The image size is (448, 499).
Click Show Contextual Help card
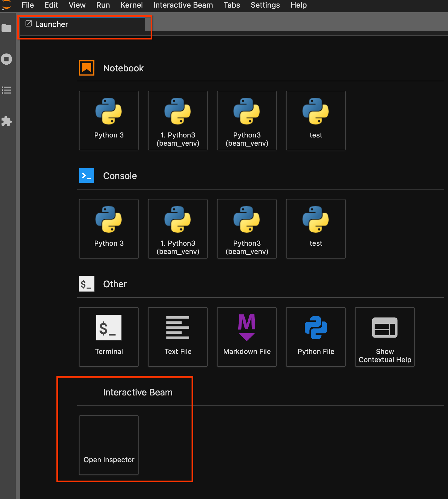(x=385, y=337)
